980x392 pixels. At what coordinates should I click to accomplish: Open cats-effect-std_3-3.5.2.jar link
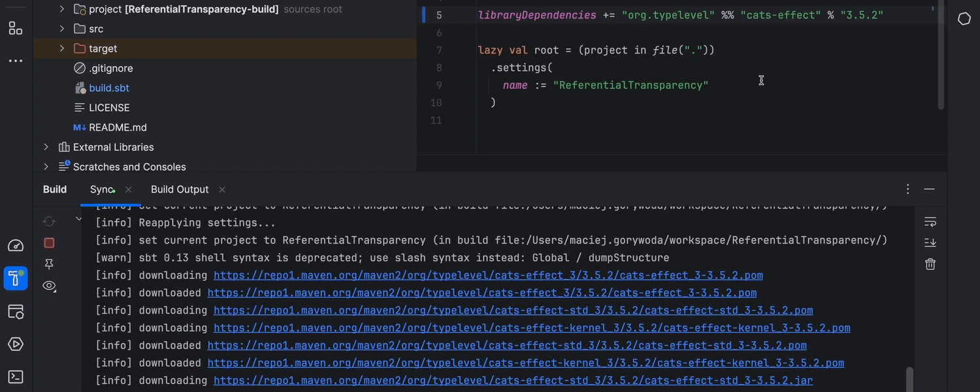tap(512, 380)
